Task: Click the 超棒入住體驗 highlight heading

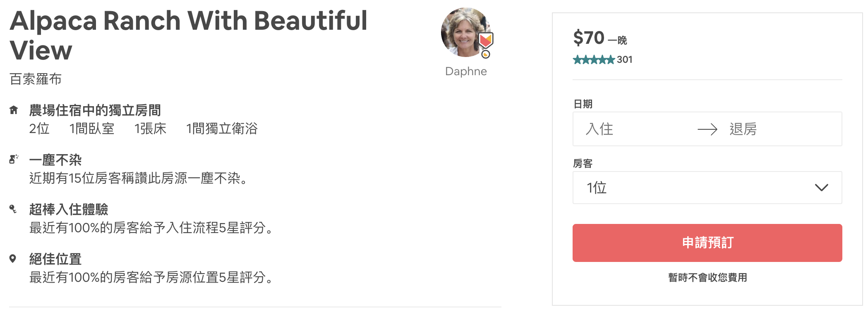Action: click(x=69, y=209)
